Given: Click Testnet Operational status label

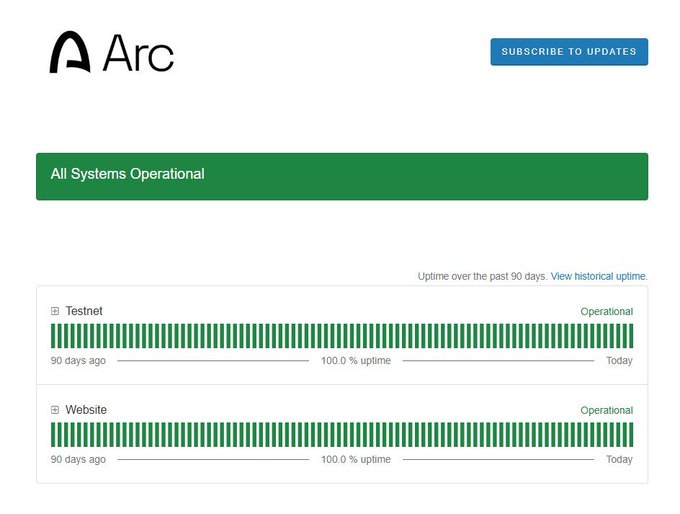Looking at the screenshot, I should (607, 311).
